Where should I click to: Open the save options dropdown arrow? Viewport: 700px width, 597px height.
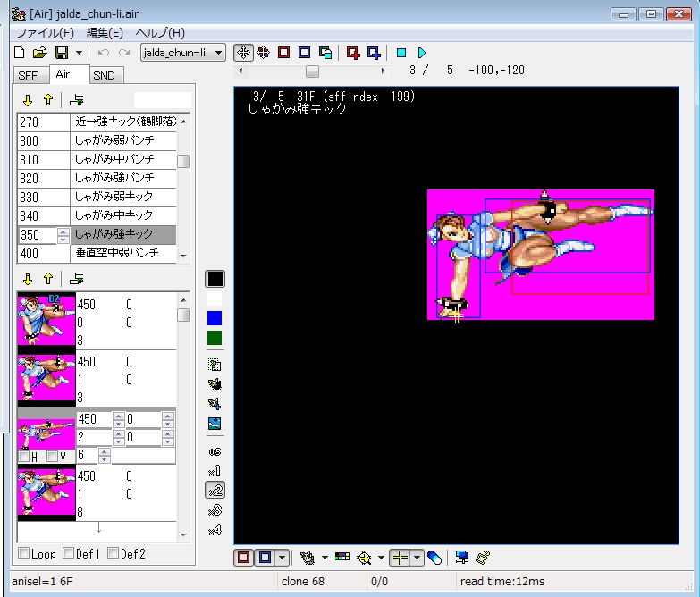tap(79, 53)
